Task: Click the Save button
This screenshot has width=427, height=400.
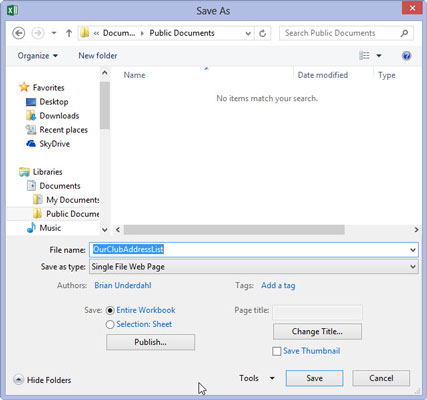Action: pyautogui.click(x=314, y=378)
